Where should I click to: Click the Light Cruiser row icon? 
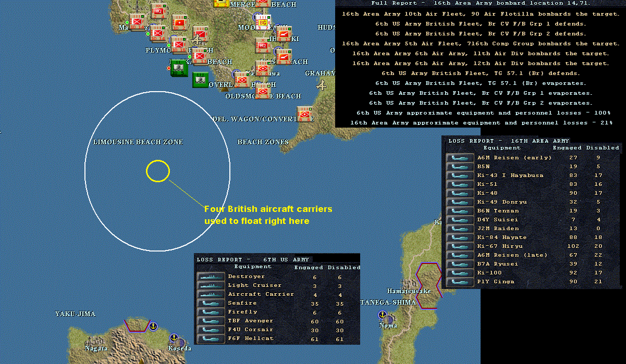211,285
